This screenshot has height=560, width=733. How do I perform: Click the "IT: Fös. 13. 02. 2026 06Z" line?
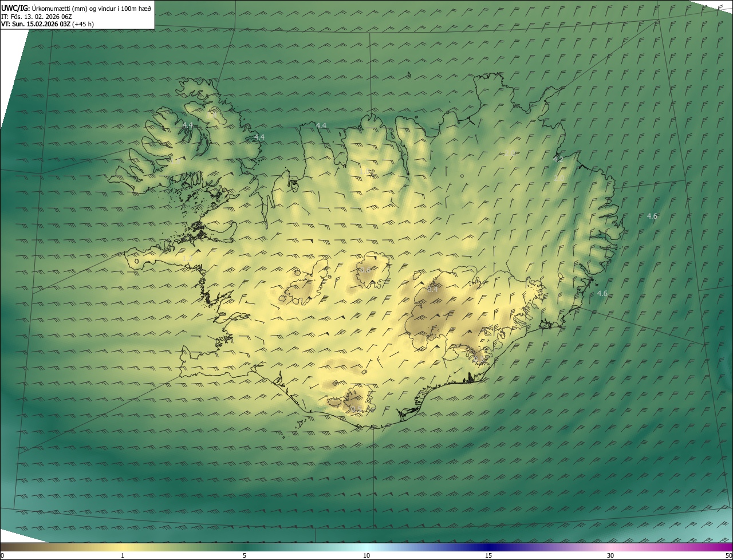pyautogui.click(x=36, y=16)
